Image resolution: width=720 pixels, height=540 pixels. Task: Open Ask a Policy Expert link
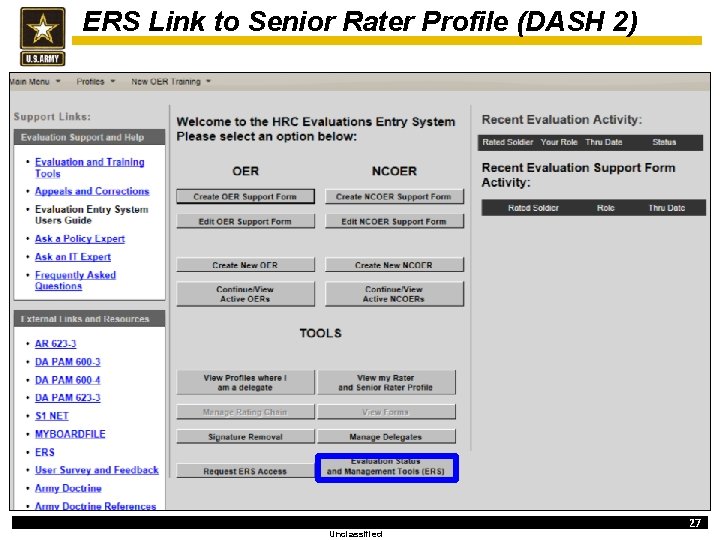coord(80,239)
